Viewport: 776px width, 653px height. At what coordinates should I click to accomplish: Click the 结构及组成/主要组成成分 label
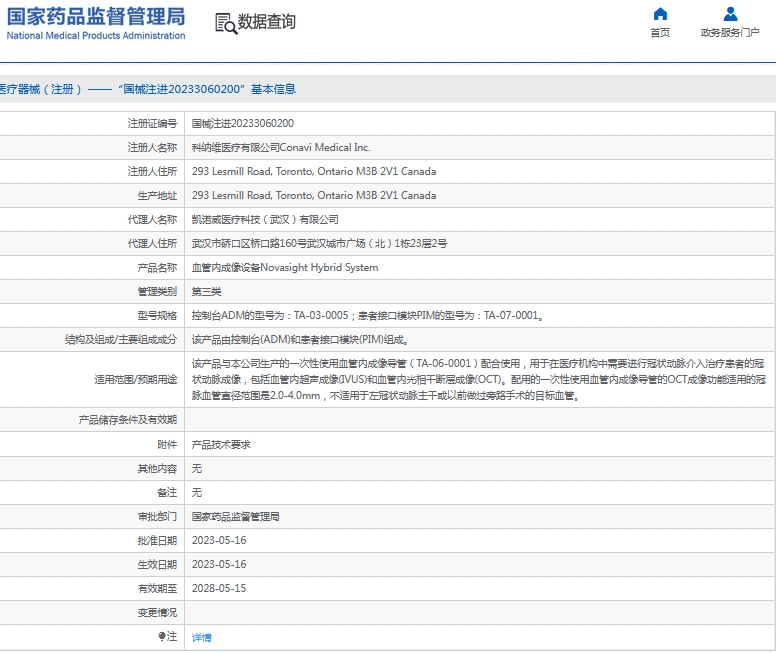coord(121,340)
